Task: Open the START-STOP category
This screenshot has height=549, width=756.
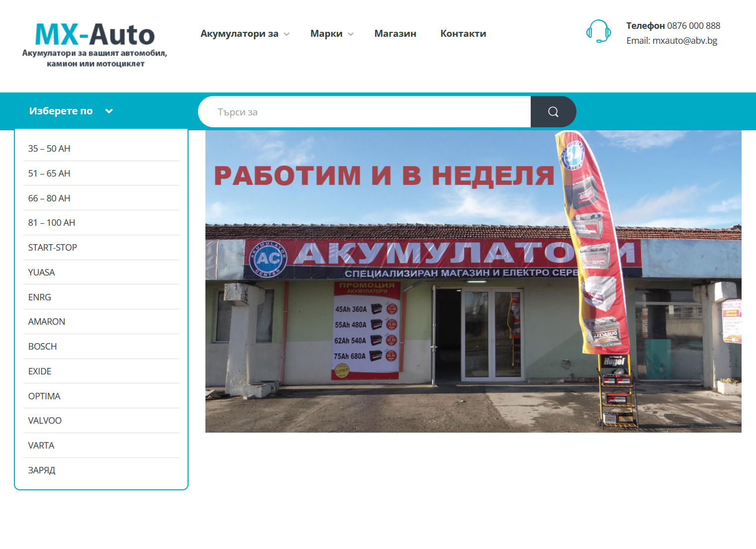Action: (x=101, y=248)
